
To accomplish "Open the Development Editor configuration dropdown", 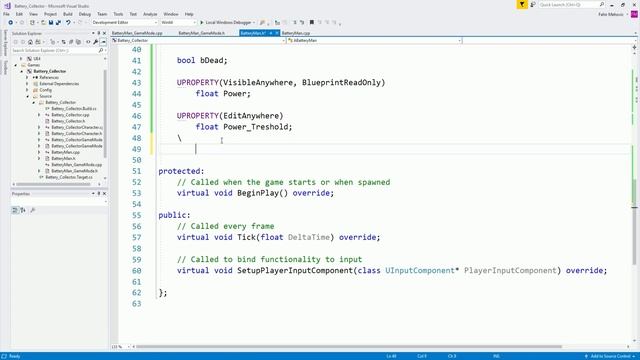I will click(x=124, y=22).
